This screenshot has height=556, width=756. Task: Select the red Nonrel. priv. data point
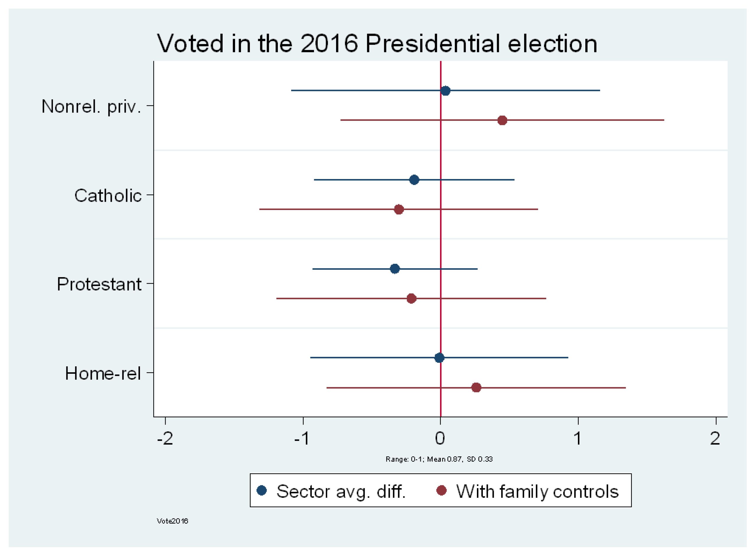(x=502, y=120)
